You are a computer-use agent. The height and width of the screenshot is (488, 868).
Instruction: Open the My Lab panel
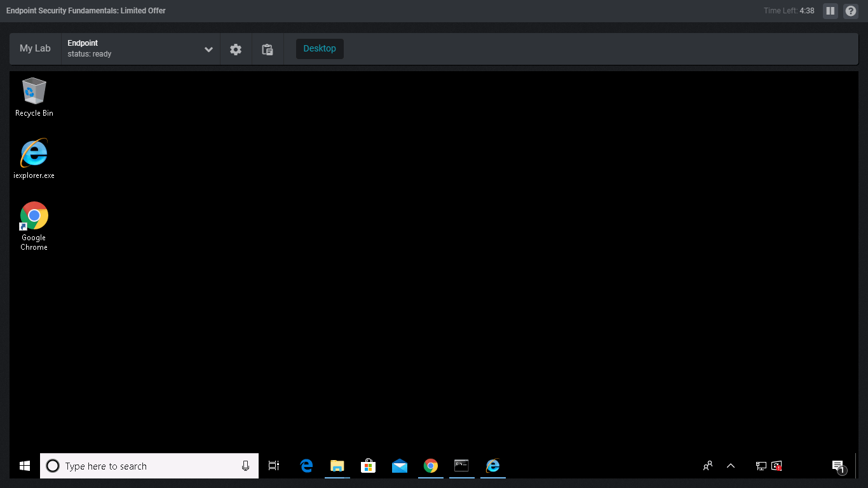35,48
